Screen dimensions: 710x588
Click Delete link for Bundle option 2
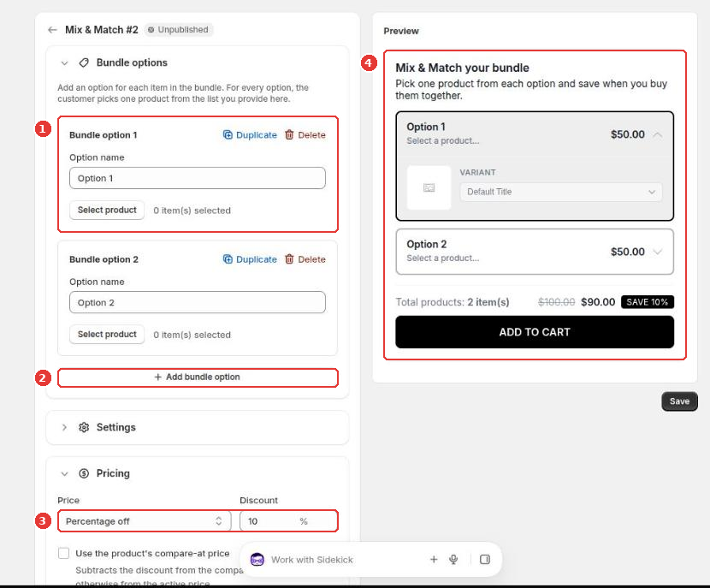(311, 259)
